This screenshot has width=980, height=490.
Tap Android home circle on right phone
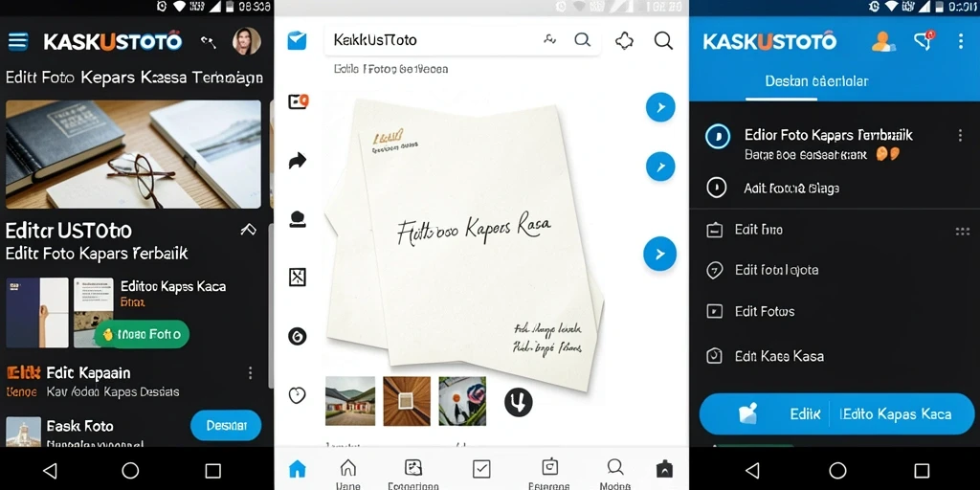837,470
